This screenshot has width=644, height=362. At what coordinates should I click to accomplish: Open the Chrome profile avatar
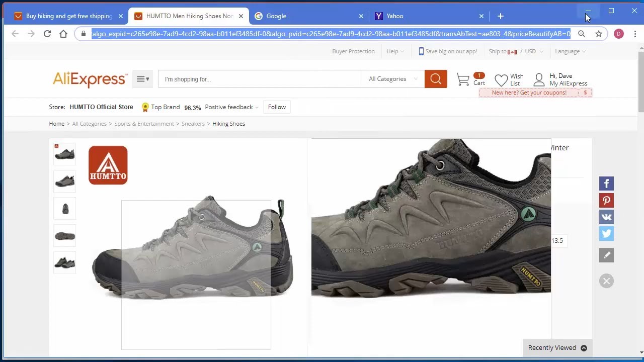[x=619, y=34]
